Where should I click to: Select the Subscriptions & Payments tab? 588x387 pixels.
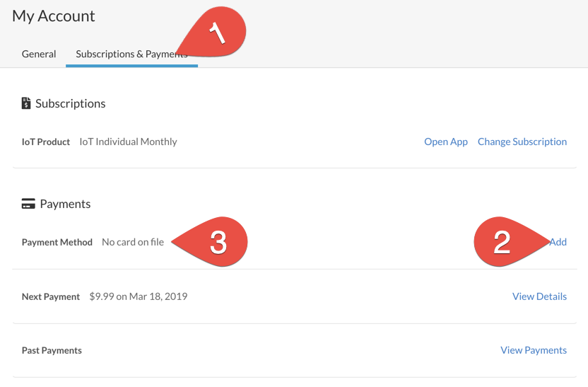(131, 54)
